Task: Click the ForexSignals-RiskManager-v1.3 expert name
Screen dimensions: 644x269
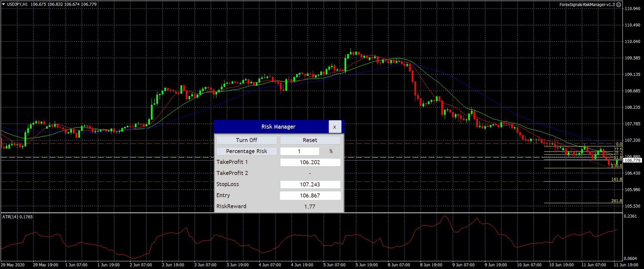Action: tap(587, 5)
